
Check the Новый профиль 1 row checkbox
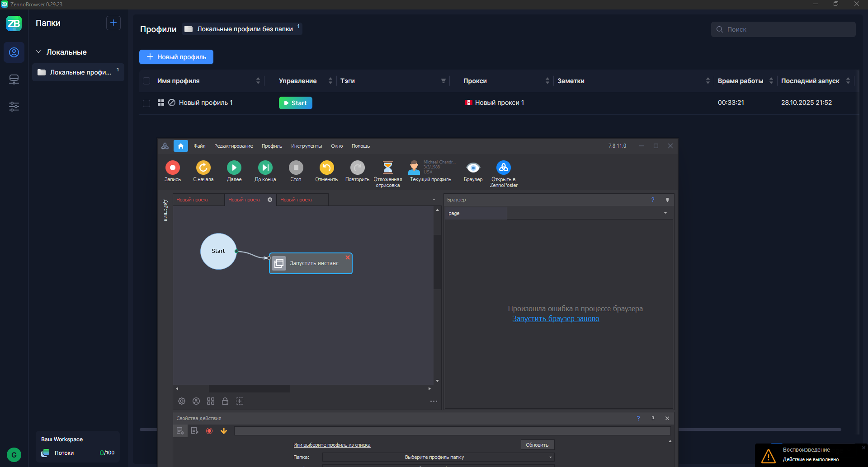(146, 103)
